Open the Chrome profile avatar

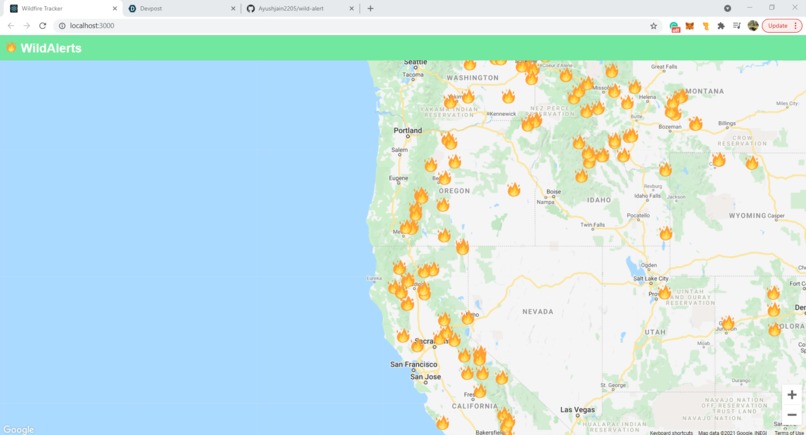coord(753,26)
